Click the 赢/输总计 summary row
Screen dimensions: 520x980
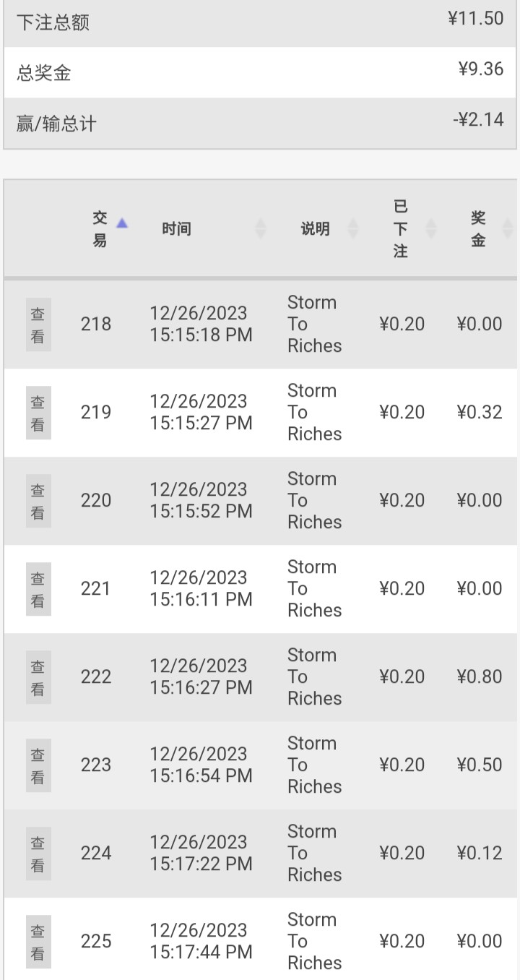click(260, 123)
